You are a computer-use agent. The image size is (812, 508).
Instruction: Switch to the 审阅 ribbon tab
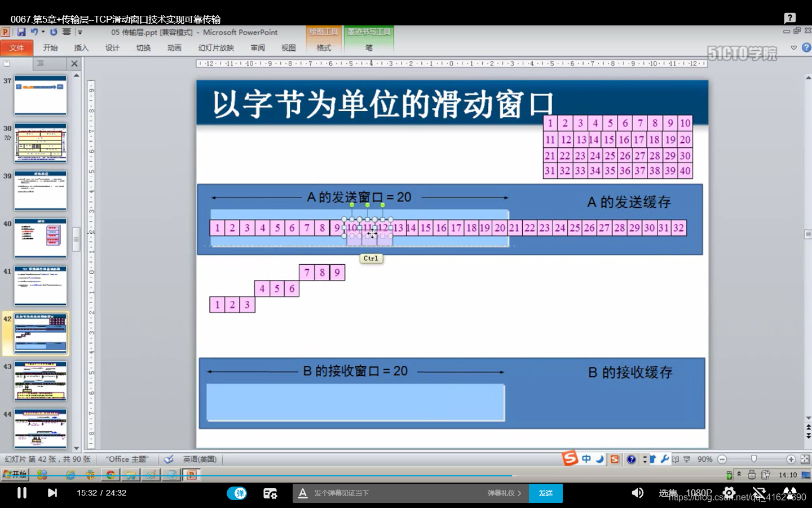tap(258, 48)
